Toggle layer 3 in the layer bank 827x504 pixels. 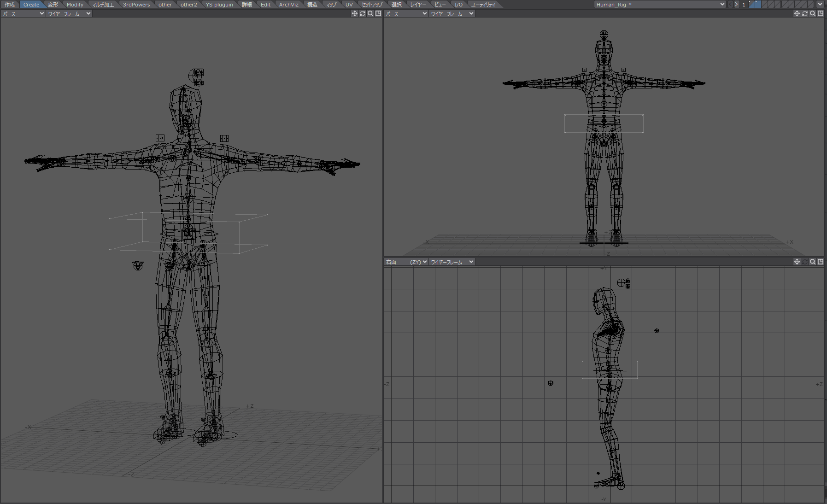coord(765,4)
